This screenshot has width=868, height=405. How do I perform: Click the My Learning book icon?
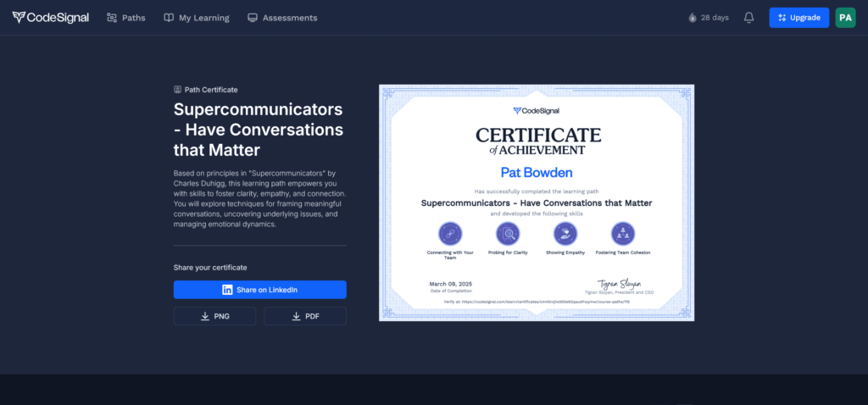pos(169,18)
